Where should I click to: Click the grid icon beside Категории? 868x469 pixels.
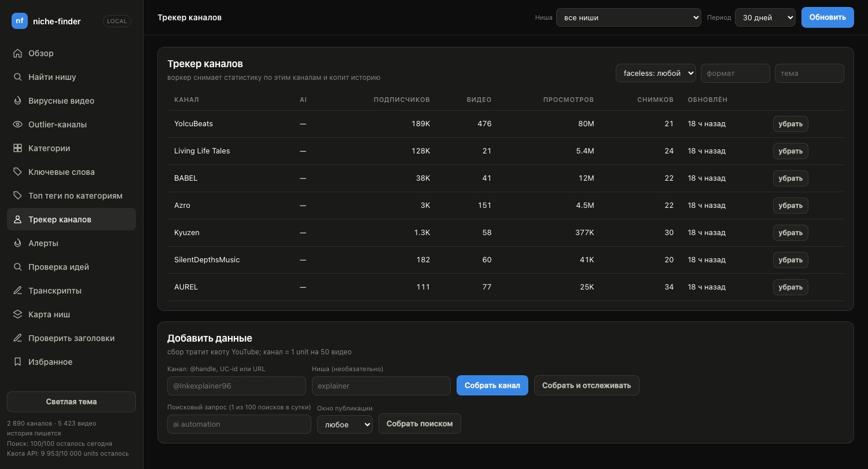click(17, 148)
